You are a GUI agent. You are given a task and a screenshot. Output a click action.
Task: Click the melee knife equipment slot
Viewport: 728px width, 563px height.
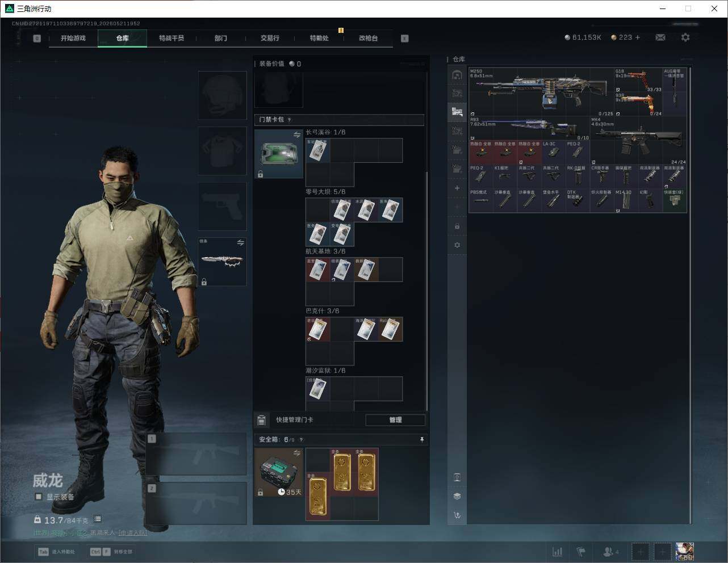click(x=222, y=262)
